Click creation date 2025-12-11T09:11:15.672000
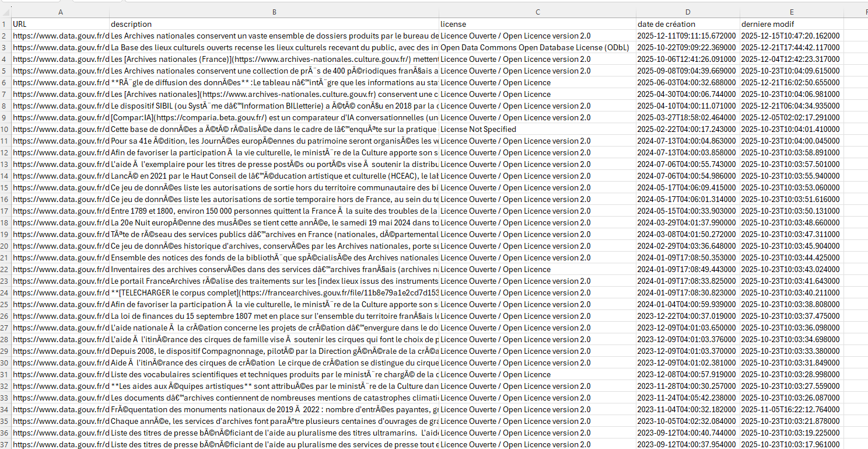 point(688,36)
